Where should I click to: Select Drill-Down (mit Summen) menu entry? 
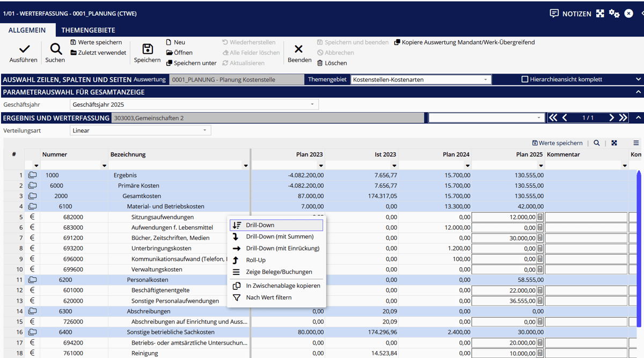(279, 237)
